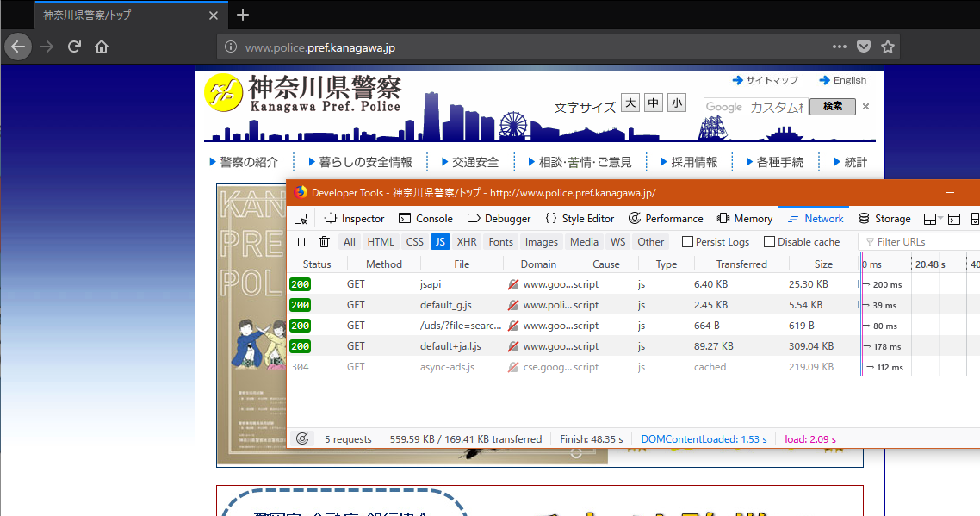
Task: Expand 暮らしの安全情報 navigation menu
Action: click(x=360, y=162)
